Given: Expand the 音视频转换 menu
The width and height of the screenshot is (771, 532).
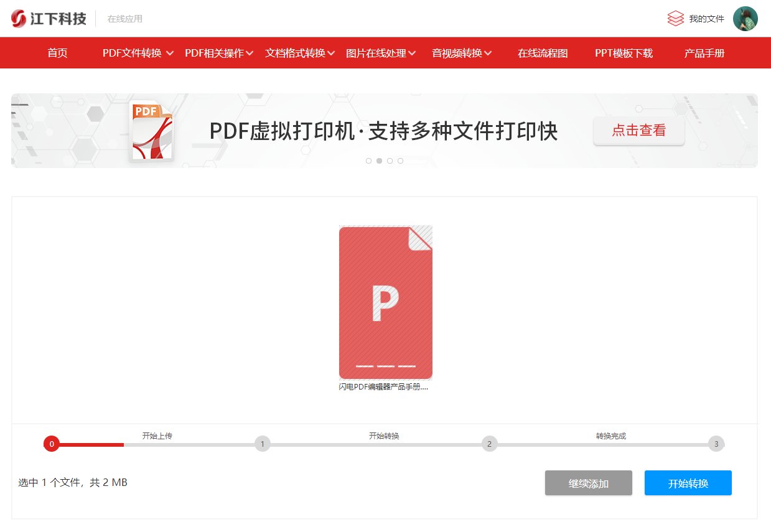Looking at the screenshot, I should coord(457,53).
